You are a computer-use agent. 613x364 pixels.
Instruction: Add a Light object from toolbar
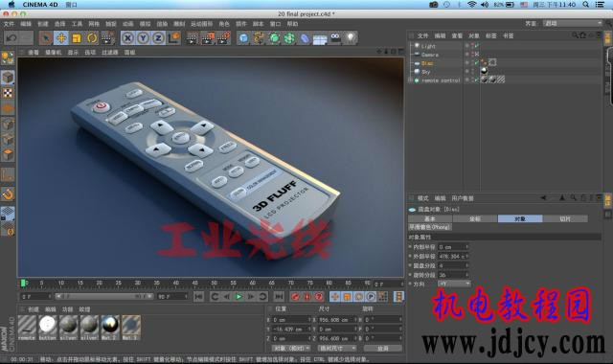351,38
